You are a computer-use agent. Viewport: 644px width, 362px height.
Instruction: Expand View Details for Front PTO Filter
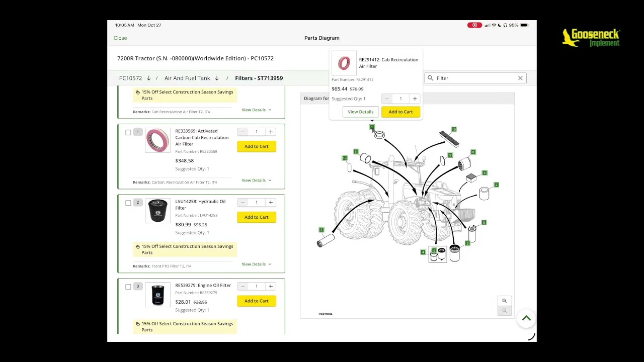[256, 264]
